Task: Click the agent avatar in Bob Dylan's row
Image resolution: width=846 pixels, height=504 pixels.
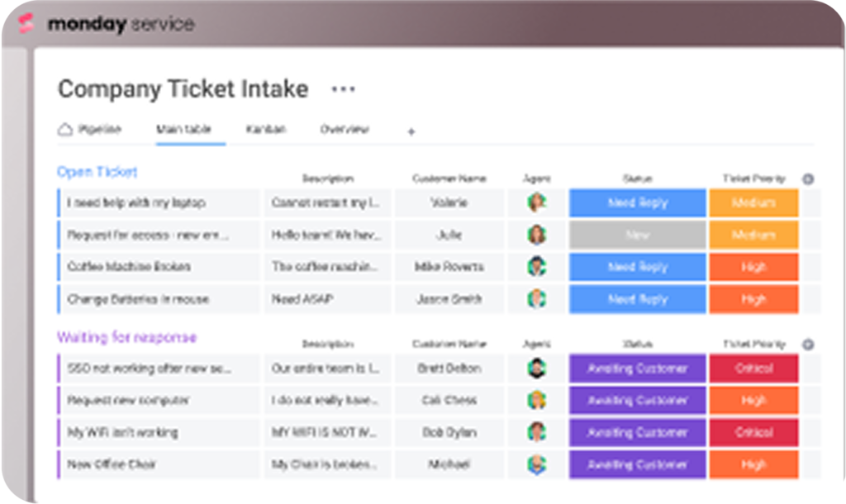Action: 536,432
